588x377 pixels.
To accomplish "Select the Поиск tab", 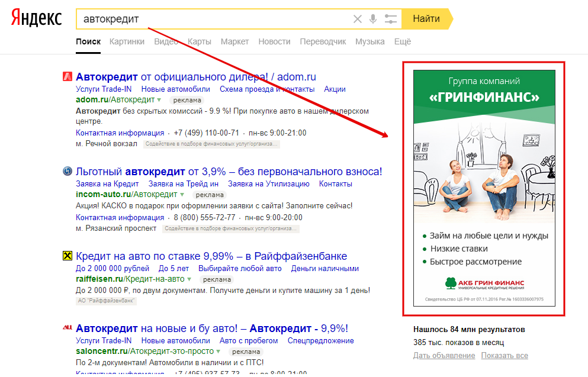I will click(88, 41).
